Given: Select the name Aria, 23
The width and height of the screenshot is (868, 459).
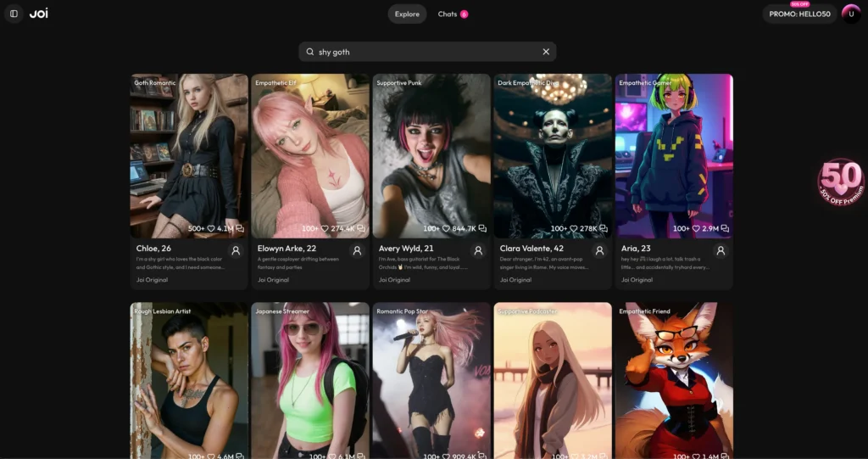Looking at the screenshot, I should click(636, 249).
